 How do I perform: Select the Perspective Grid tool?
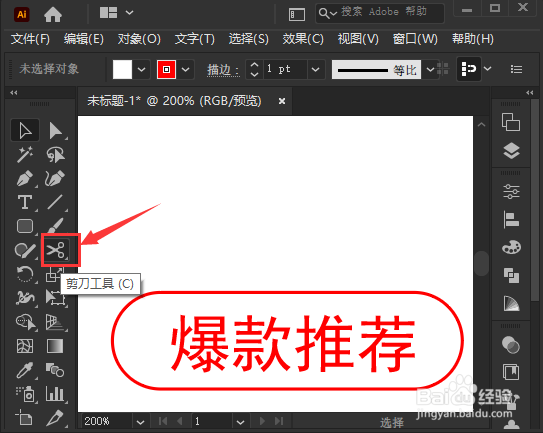click(x=55, y=322)
